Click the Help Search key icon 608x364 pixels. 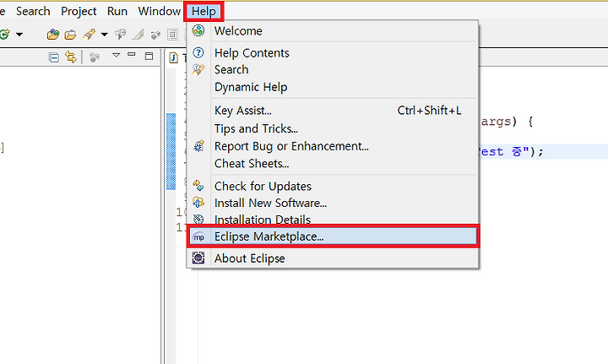coord(198,69)
